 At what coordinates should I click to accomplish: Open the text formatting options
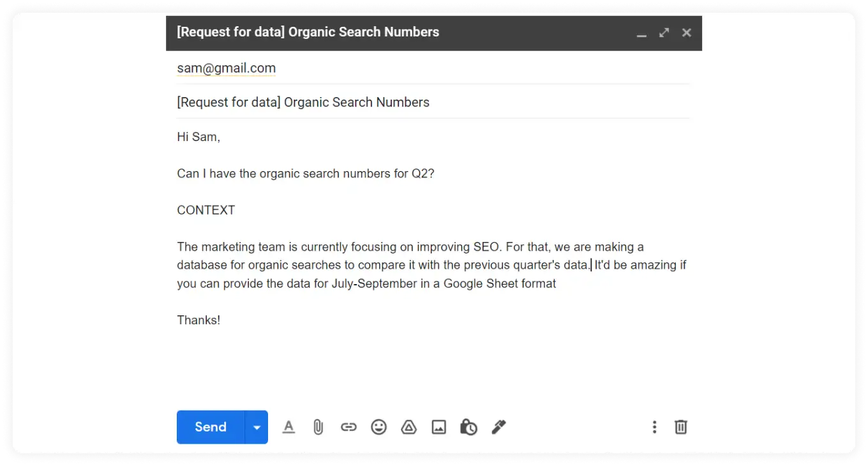point(288,427)
